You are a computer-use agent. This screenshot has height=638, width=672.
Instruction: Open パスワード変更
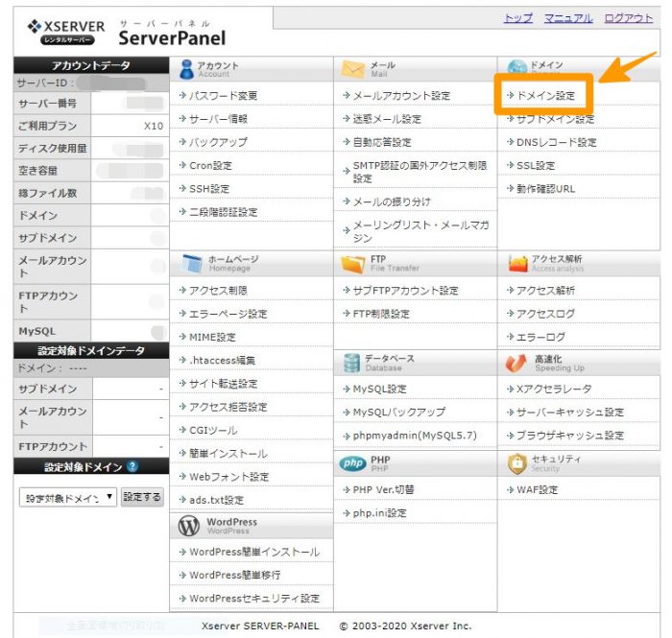click(x=223, y=96)
